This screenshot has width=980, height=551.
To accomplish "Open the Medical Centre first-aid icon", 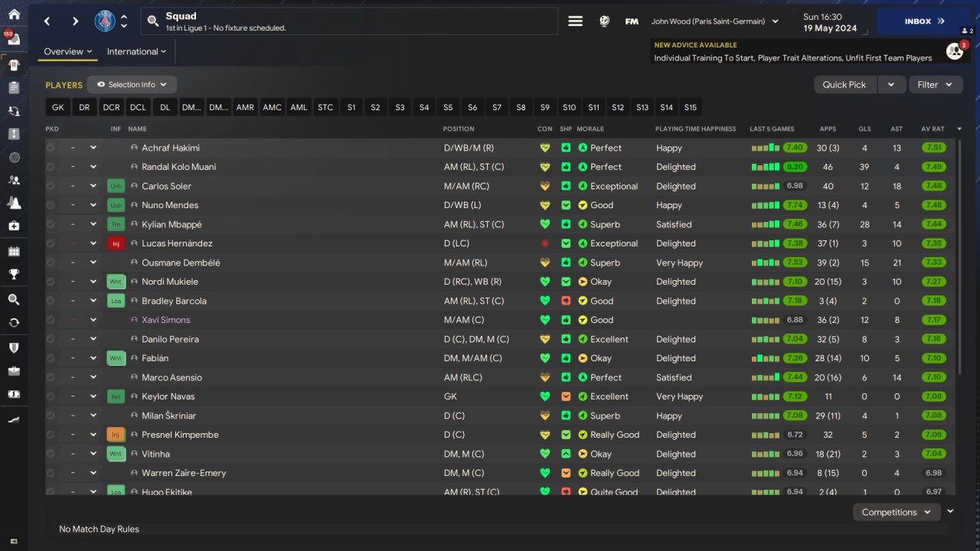I will (x=14, y=226).
